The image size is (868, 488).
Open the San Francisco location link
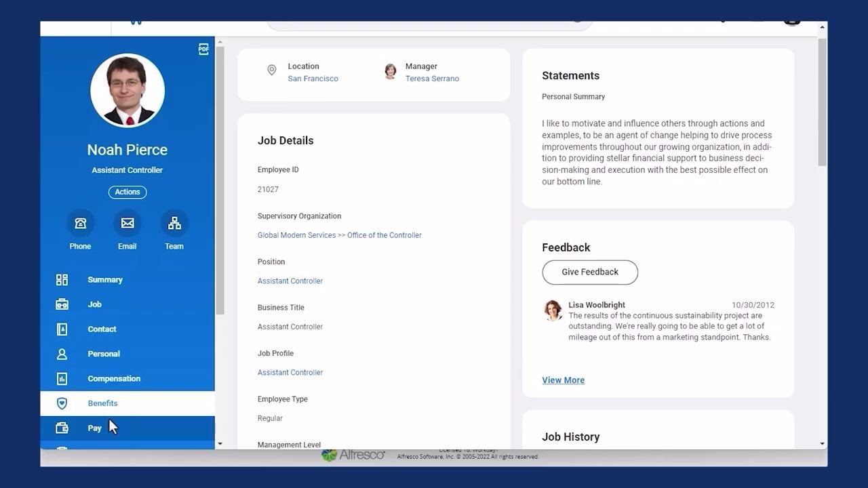coord(313,79)
